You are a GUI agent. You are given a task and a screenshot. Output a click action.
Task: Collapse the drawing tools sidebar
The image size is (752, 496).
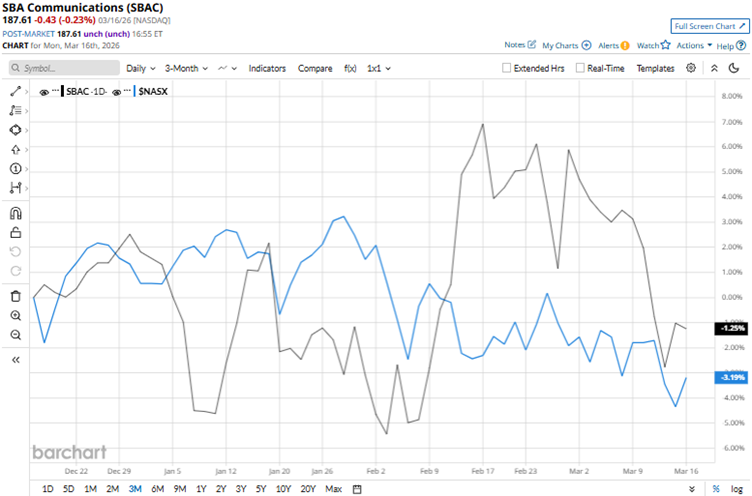pos(15,360)
